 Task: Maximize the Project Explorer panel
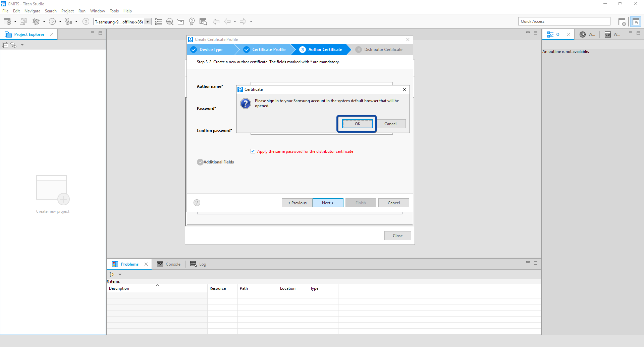(100, 33)
